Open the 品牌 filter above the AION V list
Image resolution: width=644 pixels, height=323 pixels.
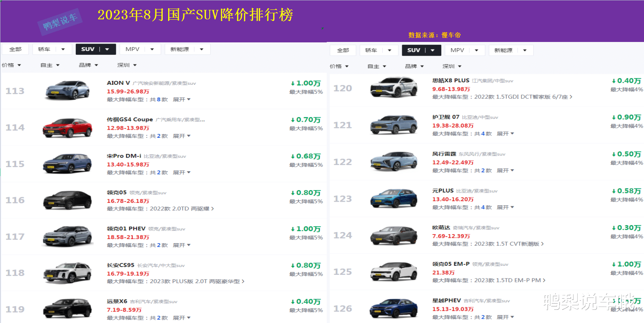pos(89,65)
